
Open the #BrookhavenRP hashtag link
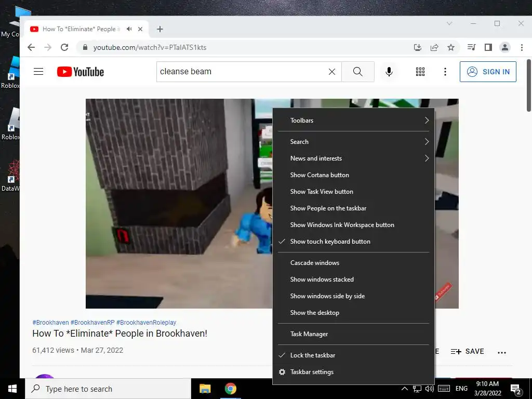pos(92,322)
